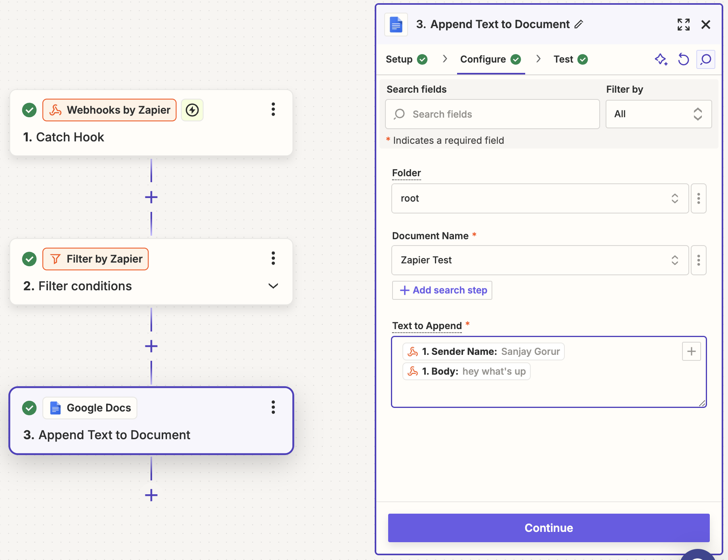Click the plus icon to insert data
728x560 pixels.
pyautogui.click(x=692, y=351)
